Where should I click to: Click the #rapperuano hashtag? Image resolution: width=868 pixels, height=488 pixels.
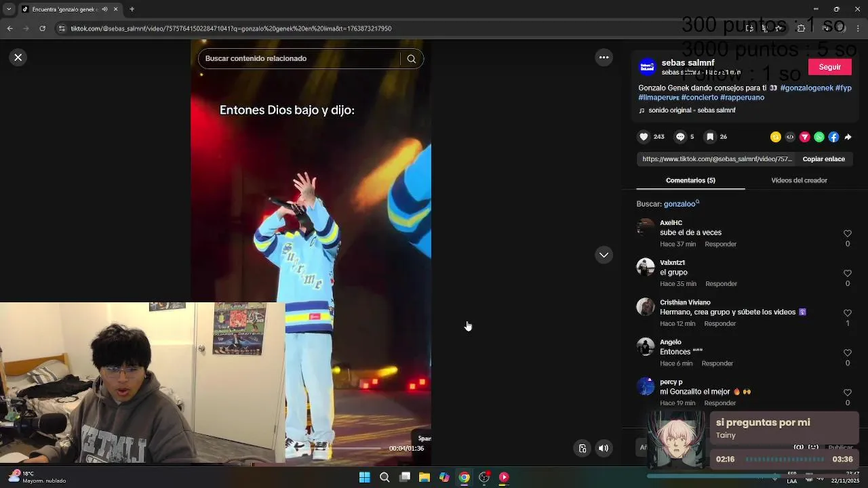[742, 98]
